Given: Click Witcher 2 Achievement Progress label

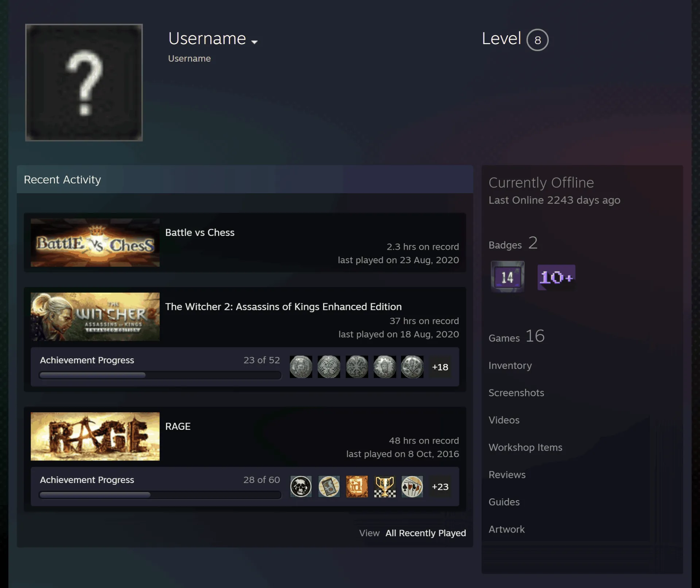Looking at the screenshot, I should pyautogui.click(x=87, y=360).
